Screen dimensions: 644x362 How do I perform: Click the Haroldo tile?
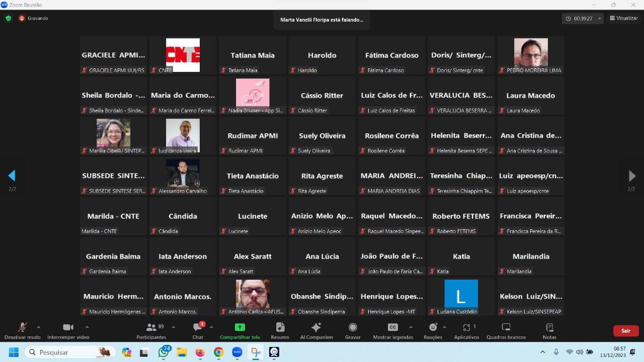[322, 55]
